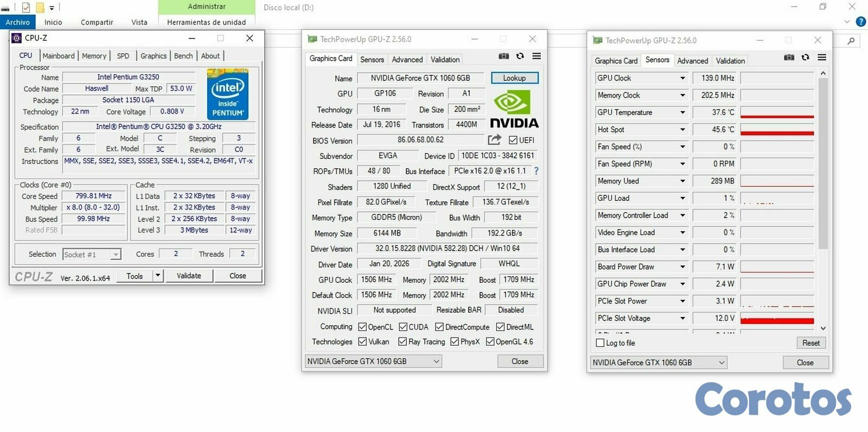The image size is (868, 432).
Task: Switch to the Mainboard tab in CPU-Z
Action: tap(58, 56)
